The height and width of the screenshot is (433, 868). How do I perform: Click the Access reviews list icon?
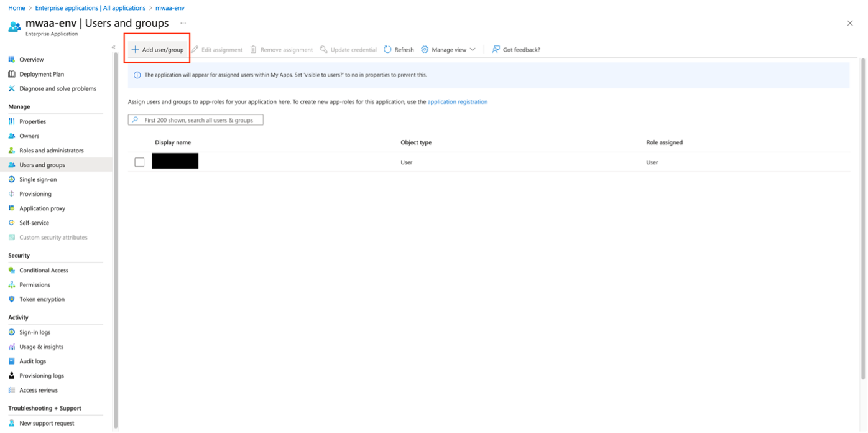[x=11, y=390]
